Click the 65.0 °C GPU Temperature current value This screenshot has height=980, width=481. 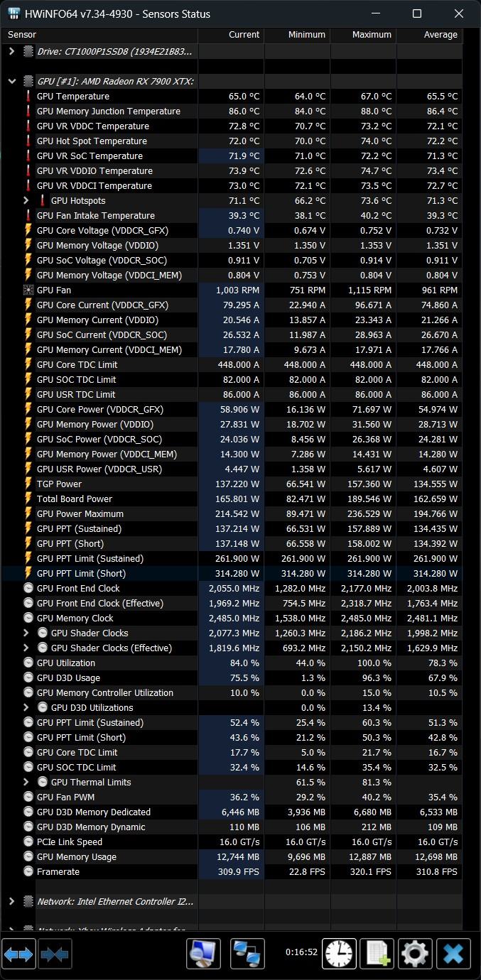click(x=244, y=96)
